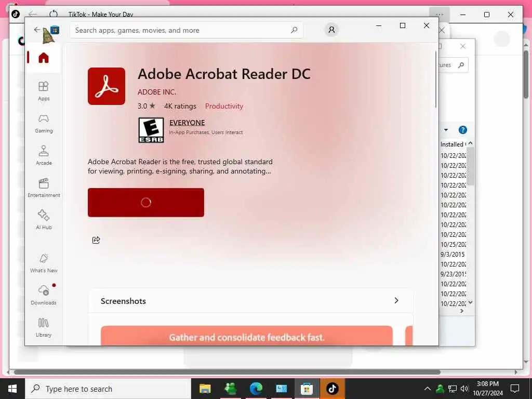Open the ADOBE INC. publisher link

(157, 92)
